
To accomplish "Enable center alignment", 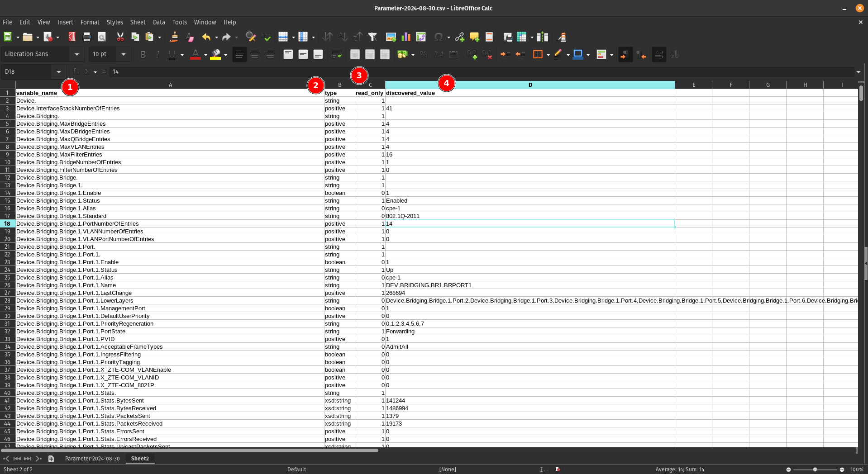I will point(254,54).
